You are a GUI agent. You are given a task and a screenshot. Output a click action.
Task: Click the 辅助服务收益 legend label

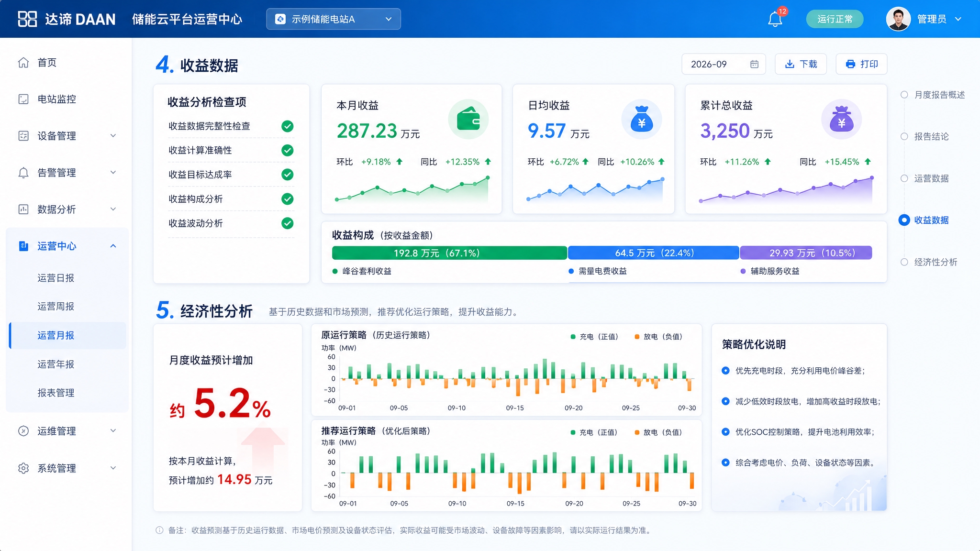click(775, 271)
